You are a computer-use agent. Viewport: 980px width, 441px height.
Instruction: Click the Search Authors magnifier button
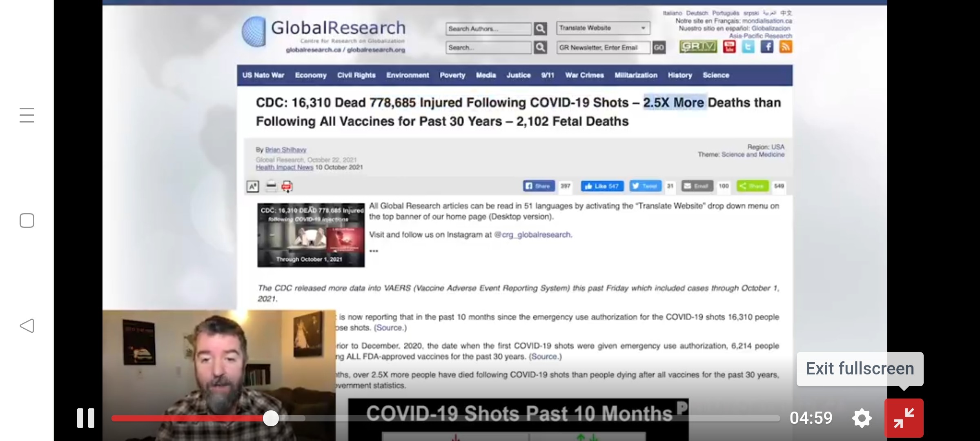coord(540,29)
